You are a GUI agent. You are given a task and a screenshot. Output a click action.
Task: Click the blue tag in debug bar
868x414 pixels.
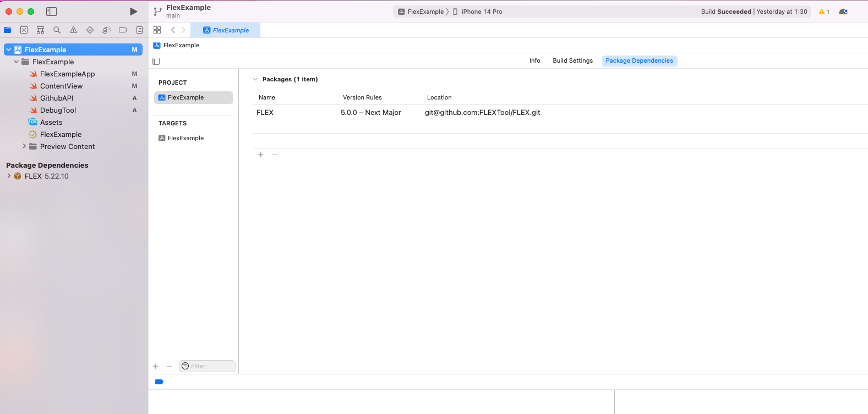[x=159, y=382]
